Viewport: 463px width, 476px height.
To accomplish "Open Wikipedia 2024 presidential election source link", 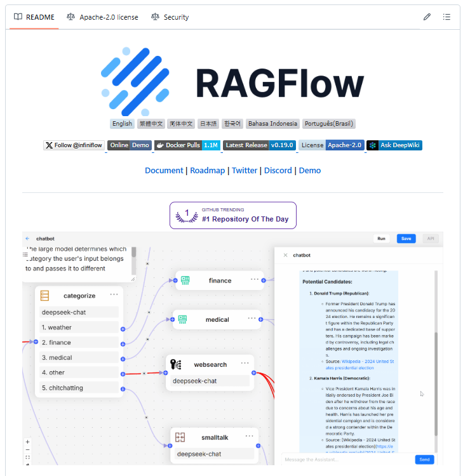I will (x=359, y=364).
